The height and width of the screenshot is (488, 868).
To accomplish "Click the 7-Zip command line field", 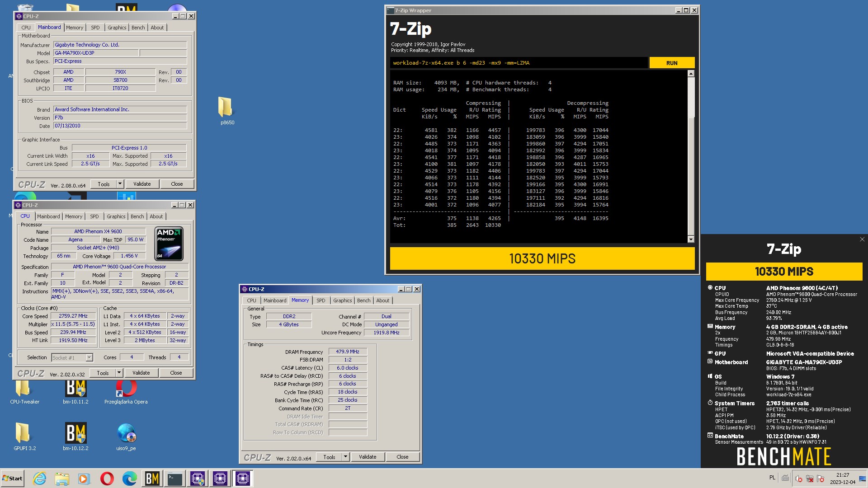I will tap(519, 63).
